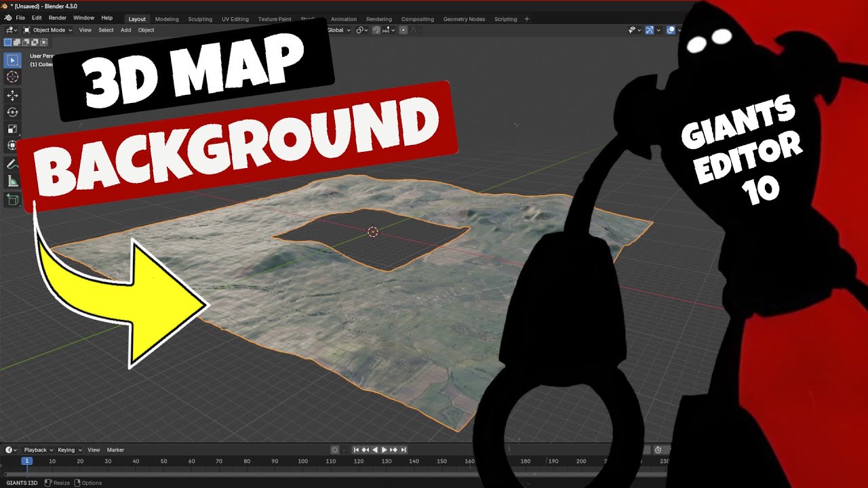Open the Global transform orientation dropdown
The width and height of the screenshot is (868, 488).
click(x=338, y=30)
